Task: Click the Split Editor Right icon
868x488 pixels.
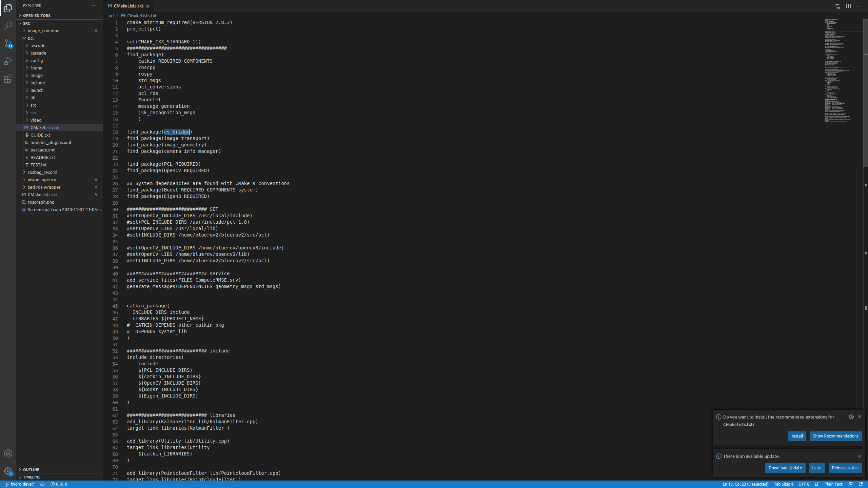Action: click(x=848, y=6)
